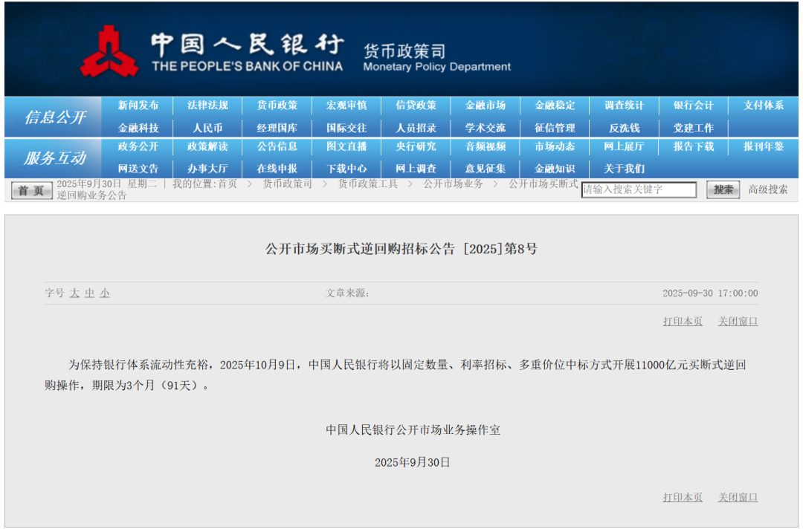Open the 关于我们 menu item
Image resolution: width=803 pixels, height=532 pixels.
point(624,169)
